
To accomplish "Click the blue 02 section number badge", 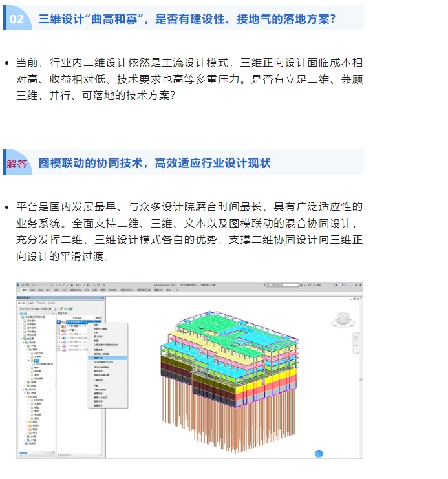I will pos(17,19).
